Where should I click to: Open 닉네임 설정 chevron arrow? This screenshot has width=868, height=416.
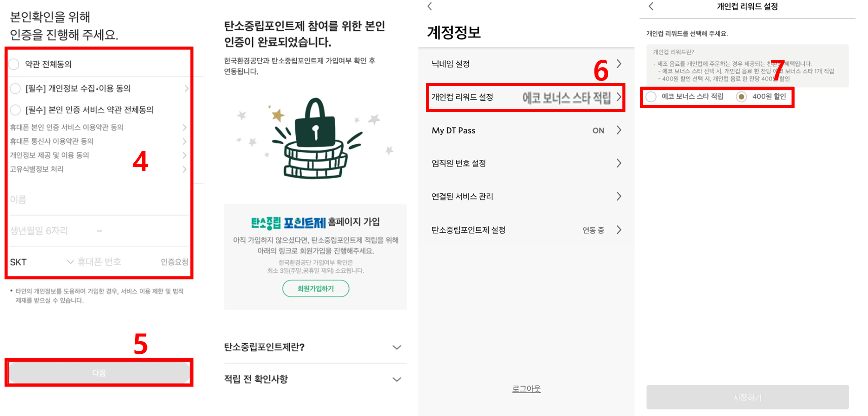[619, 64]
